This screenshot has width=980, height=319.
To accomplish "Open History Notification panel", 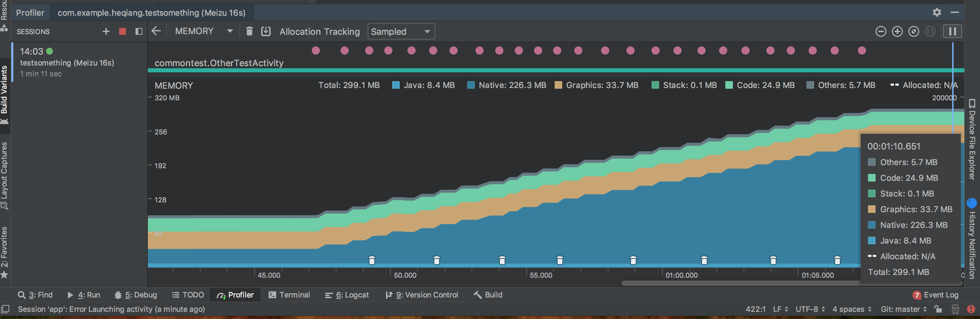I will click(972, 239).
